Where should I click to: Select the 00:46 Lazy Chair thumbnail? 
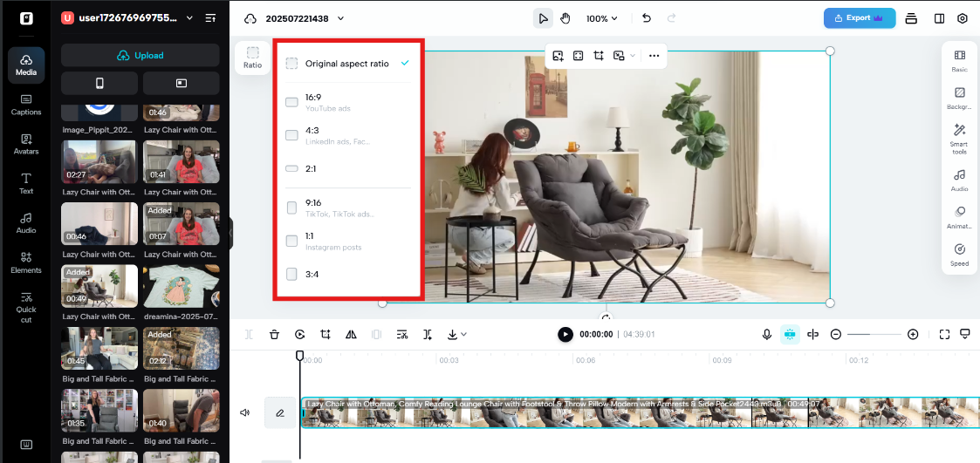[99, 224]
